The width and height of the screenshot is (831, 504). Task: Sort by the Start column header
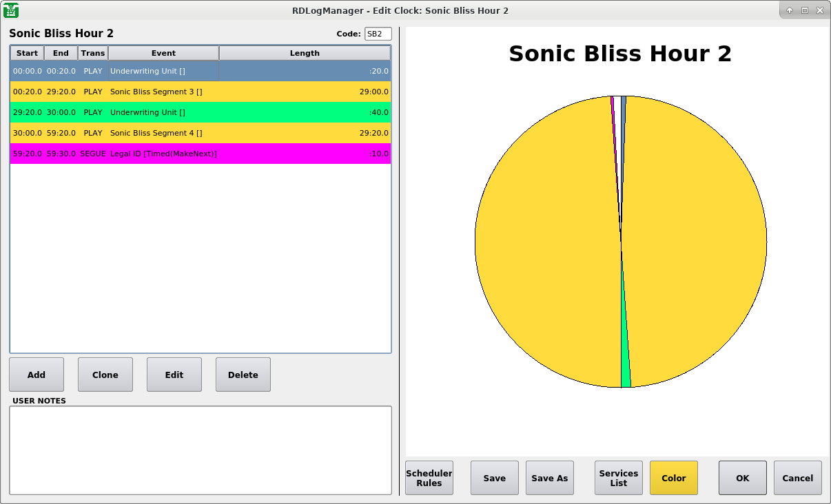pyautogui.click(x=27, y=53)
